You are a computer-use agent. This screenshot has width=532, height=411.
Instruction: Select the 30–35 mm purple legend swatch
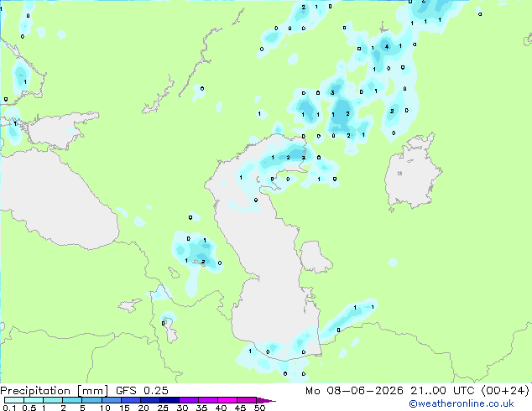tap(189, 400)
